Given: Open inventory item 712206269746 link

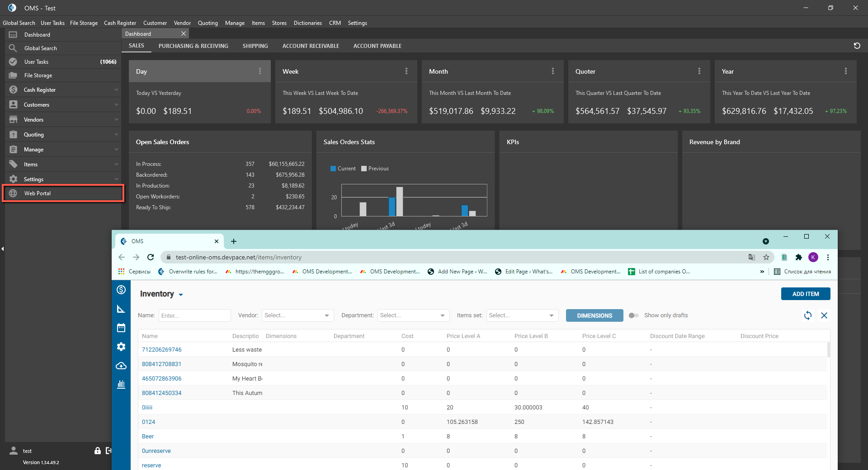Looking at the screenshot, I should [x=161, y=350].
